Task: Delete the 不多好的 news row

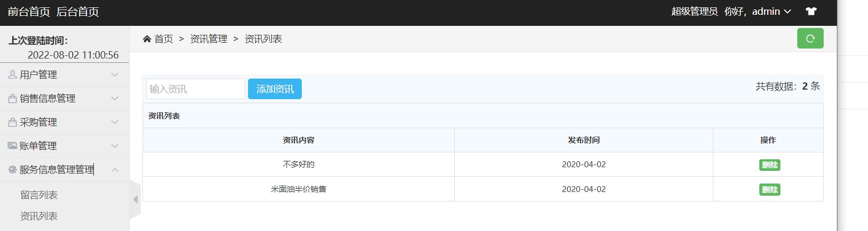Action: tap(770, 165)
